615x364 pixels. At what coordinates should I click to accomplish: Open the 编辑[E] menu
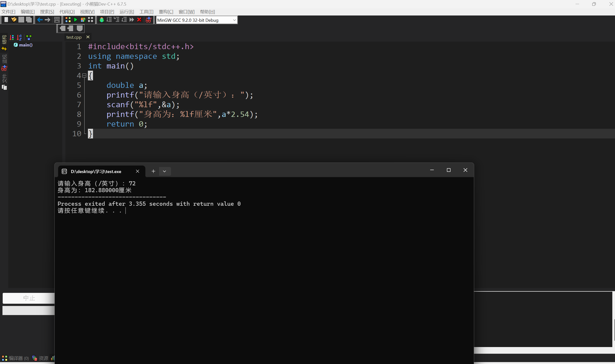[x=28, y=12]
